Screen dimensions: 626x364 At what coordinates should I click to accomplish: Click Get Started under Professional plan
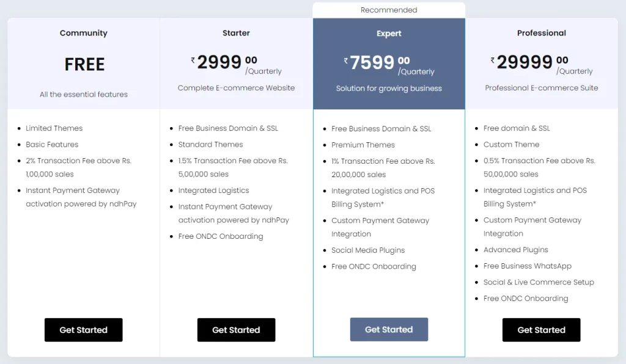[542, 330]
